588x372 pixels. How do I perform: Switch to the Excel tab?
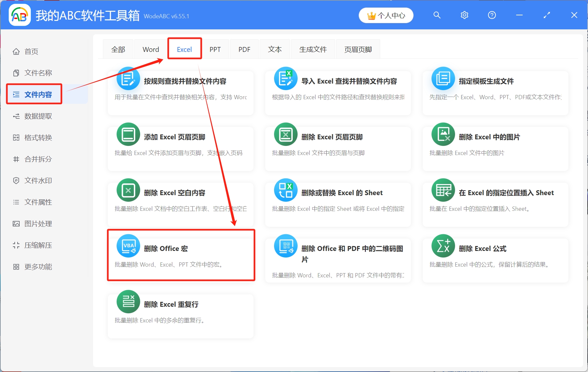(x=184, y=49)
